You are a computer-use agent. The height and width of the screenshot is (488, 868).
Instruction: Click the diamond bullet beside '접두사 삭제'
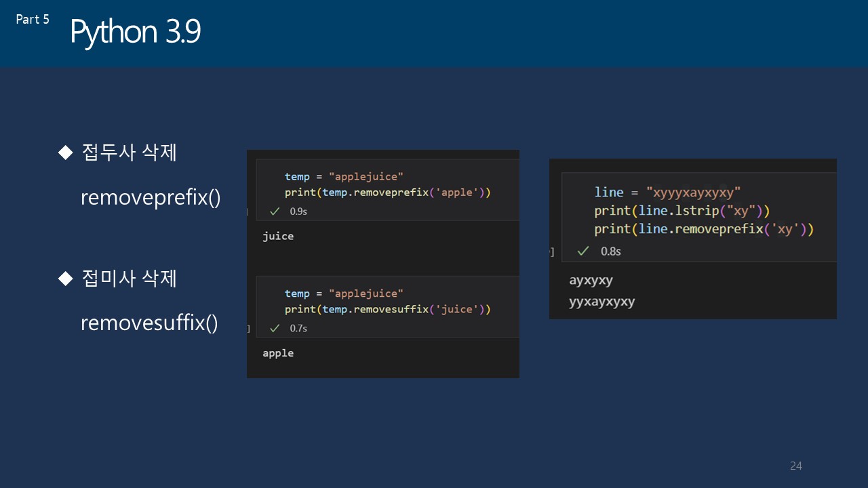point(65,153)
